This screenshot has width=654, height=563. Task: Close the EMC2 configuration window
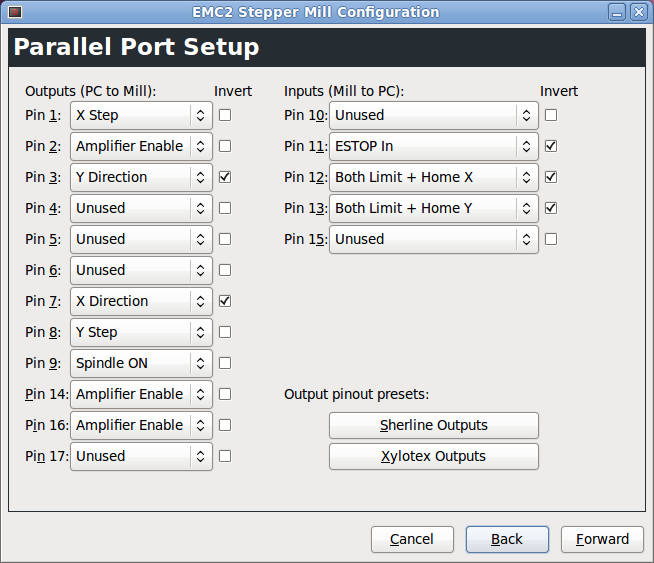[x=638, y=12]
